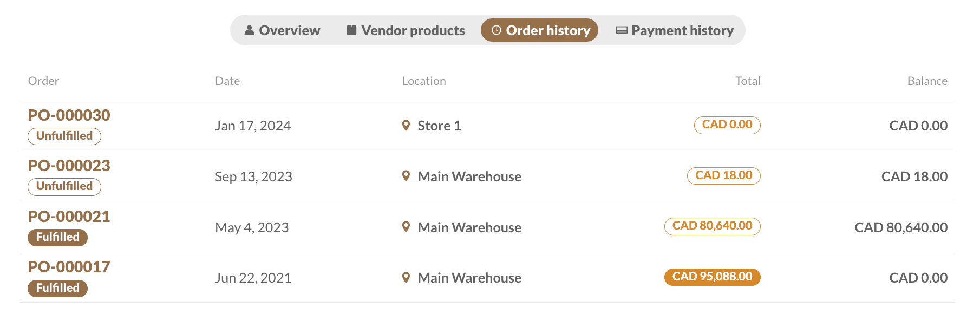980x314 pixels.
Task: Go to the Payment history tab
Action: [x=675, y=30]
